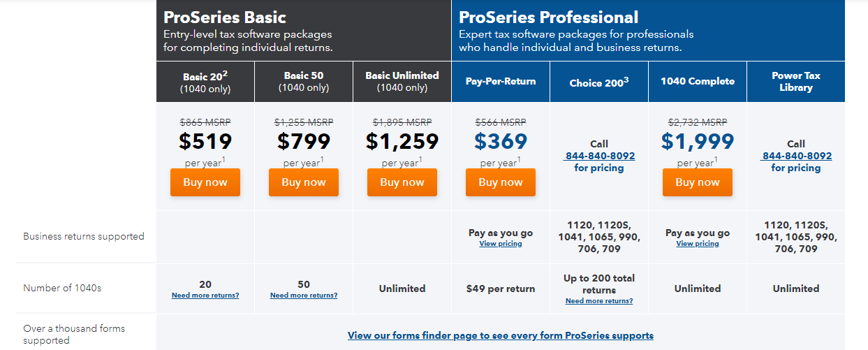This screenshot has width=868, height=350.
Task: Select the Choice 200 column header
Action: 599,82
